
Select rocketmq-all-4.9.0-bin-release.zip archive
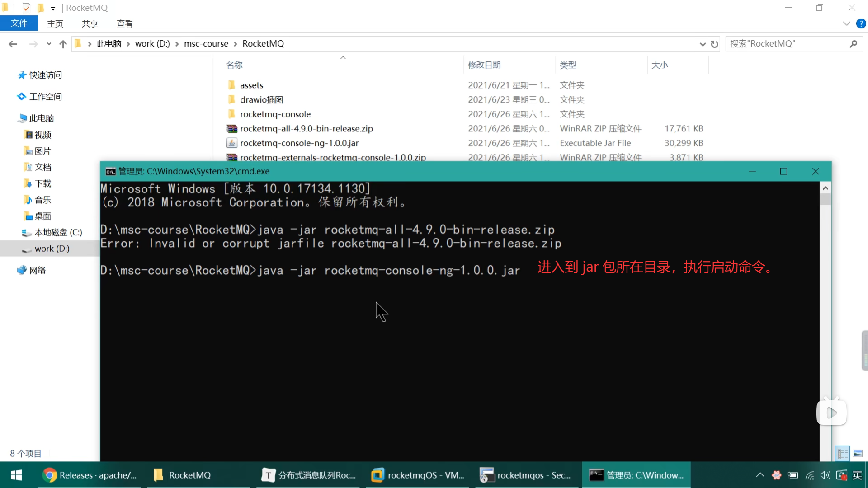point(306,129)
